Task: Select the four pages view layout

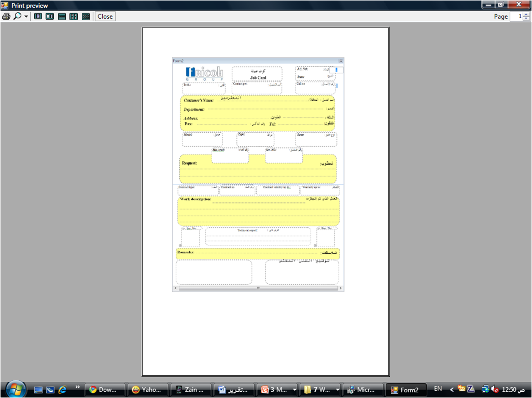Action: point(74,17)
